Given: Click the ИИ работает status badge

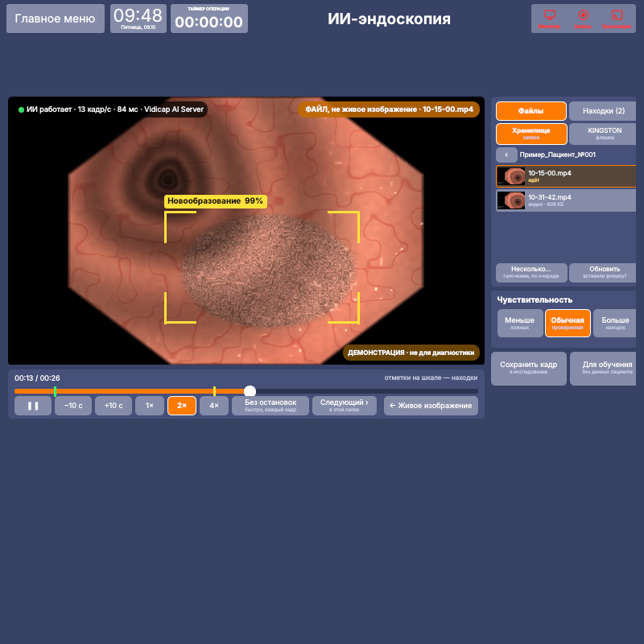Looking at the screenshot, I should click(111, 109).
